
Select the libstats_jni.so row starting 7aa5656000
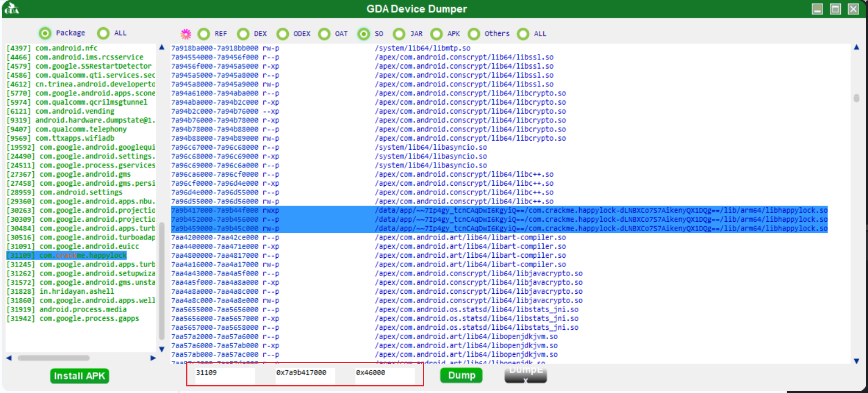tap(375, 318)
